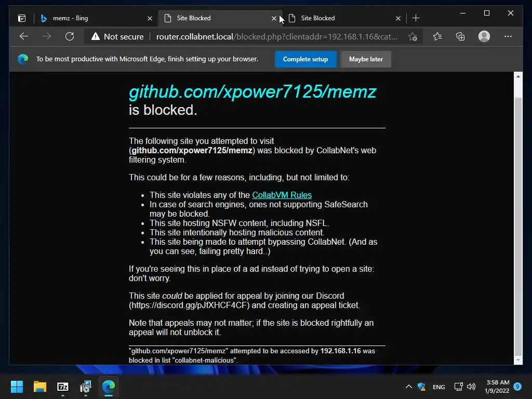
Task: View the Not secure site info
Action: click(x=117, y=37)
